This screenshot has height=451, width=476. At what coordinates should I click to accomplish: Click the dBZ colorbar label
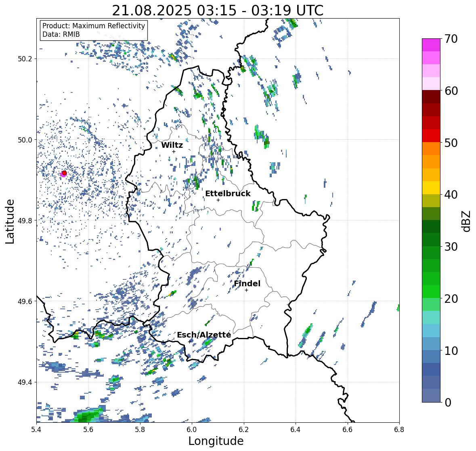click(467, 221)
